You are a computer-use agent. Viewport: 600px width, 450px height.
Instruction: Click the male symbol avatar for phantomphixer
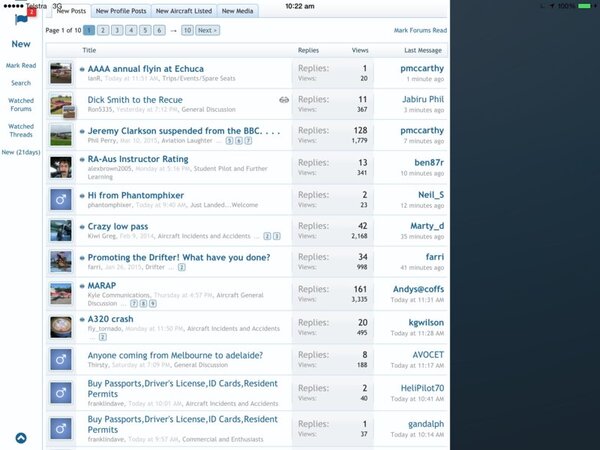61,200
